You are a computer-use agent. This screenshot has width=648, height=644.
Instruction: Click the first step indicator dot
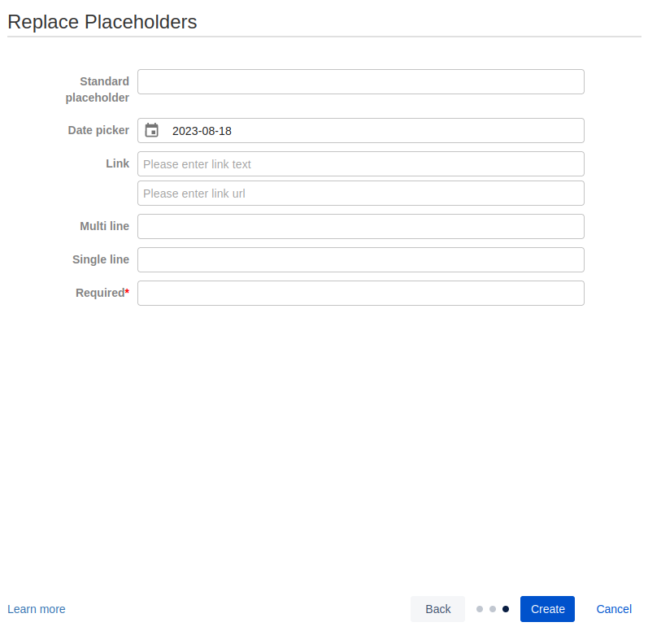pyautogui.click(x=480, y=609)
